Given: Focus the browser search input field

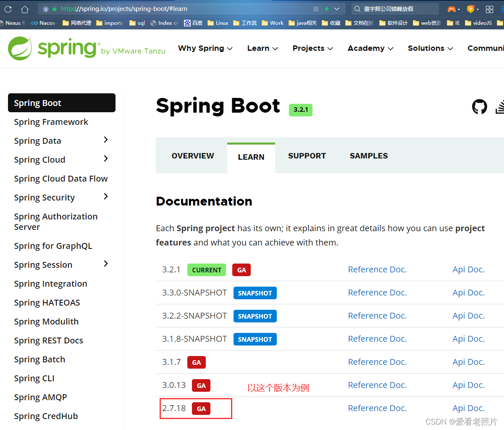Looking at the screenshot, I should 395,9.
